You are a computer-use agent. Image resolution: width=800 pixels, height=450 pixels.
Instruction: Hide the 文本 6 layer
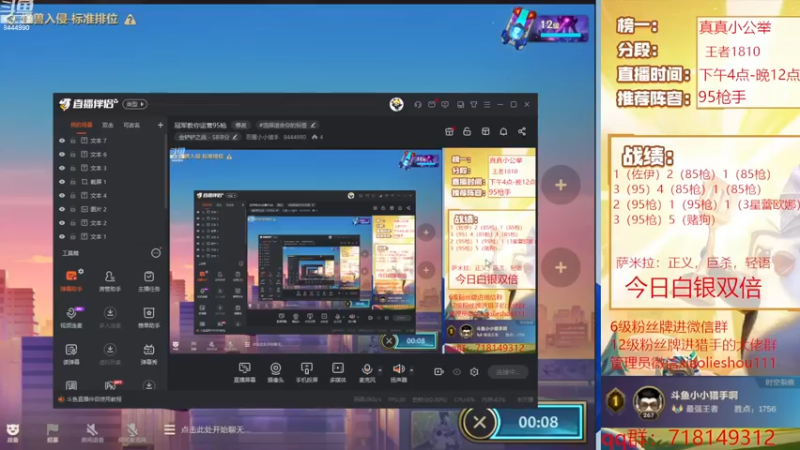click(x=62, y=154)
